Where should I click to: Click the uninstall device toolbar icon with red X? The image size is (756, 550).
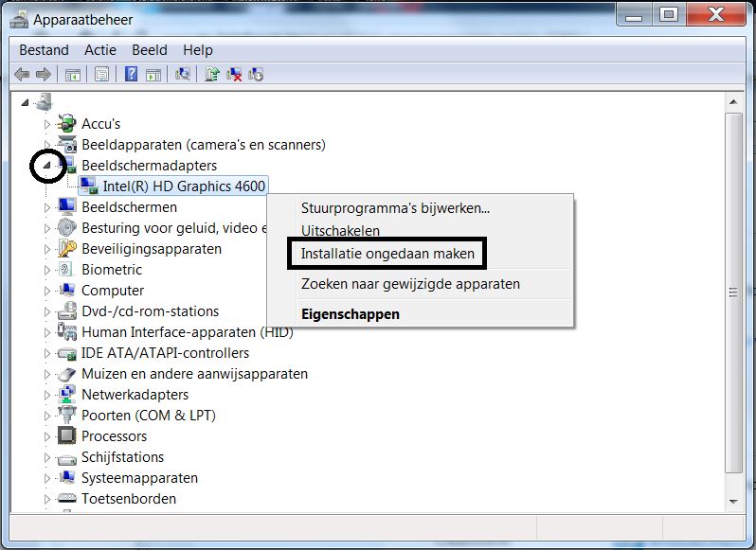234,74
